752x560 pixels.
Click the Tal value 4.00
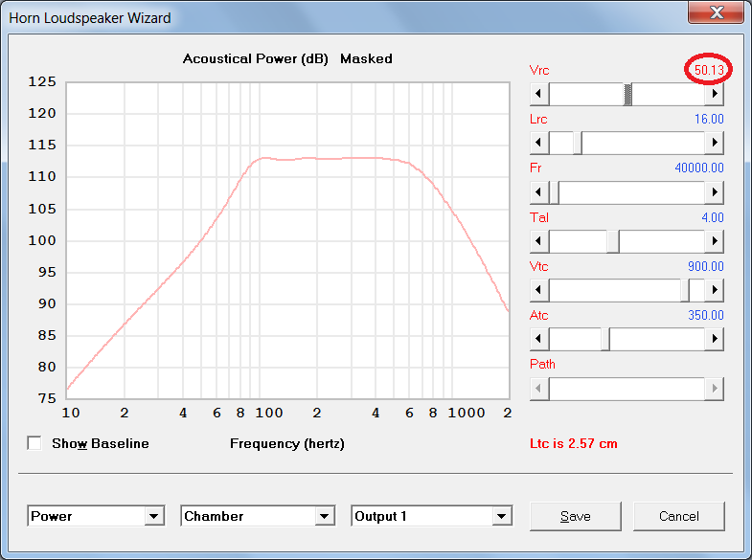click(x=713, y=217)
